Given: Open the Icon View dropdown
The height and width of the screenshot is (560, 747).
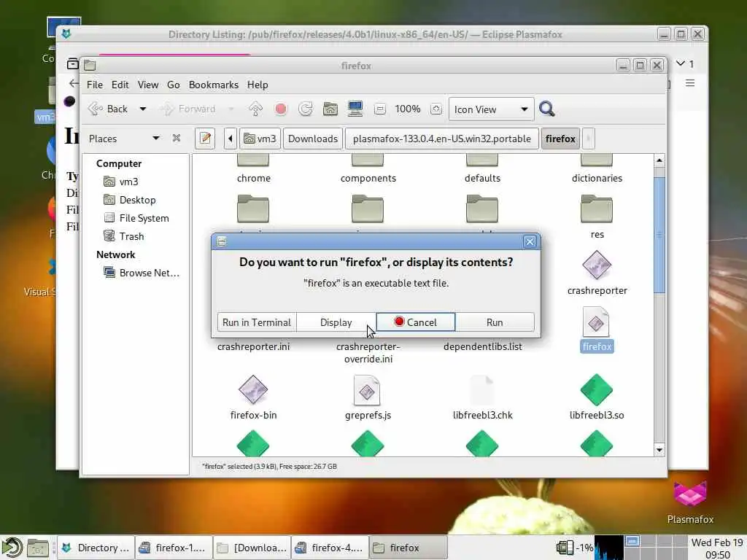Looking at the screenshot, I should [491, 109].
